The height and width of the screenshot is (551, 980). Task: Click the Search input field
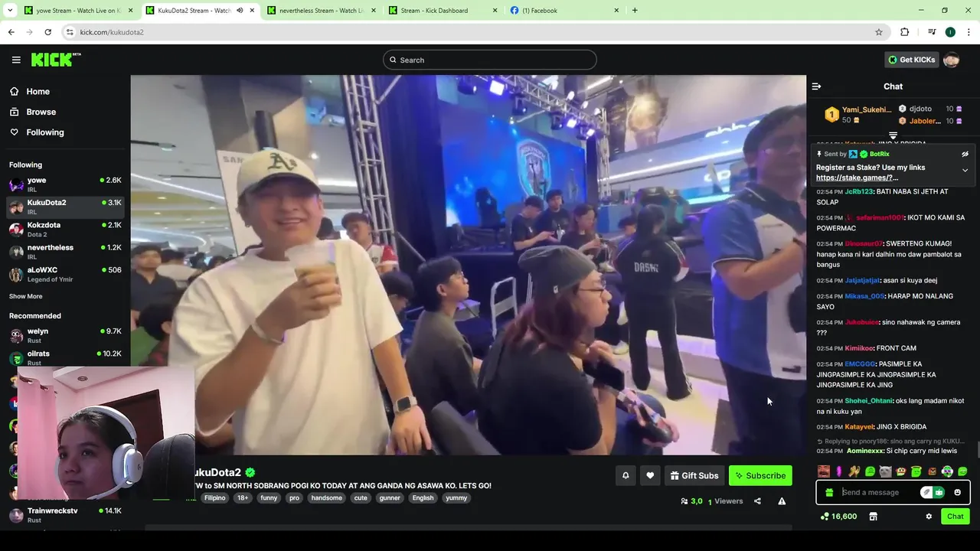pos(490,60)
